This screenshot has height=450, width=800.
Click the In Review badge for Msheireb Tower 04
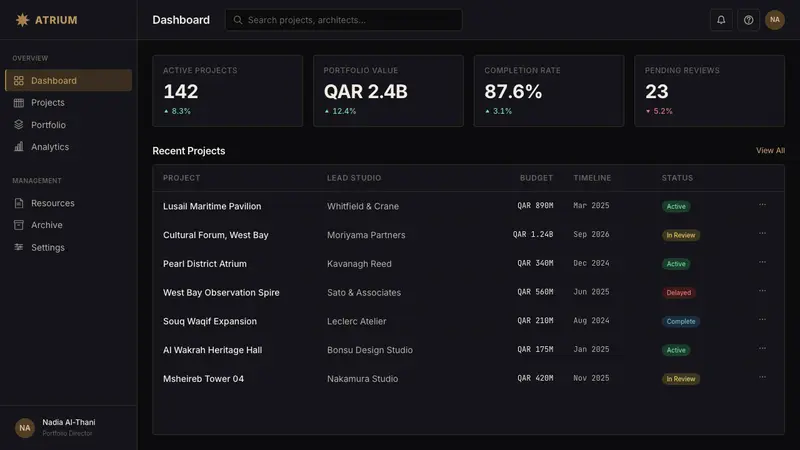681,379
